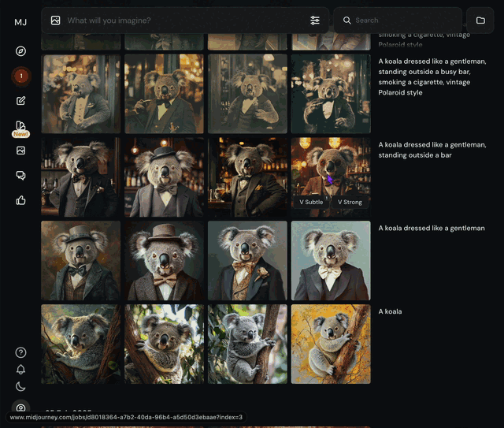Click the MJ logo in the sidebar
Screen dimensions: 504x428
[20, 22]
